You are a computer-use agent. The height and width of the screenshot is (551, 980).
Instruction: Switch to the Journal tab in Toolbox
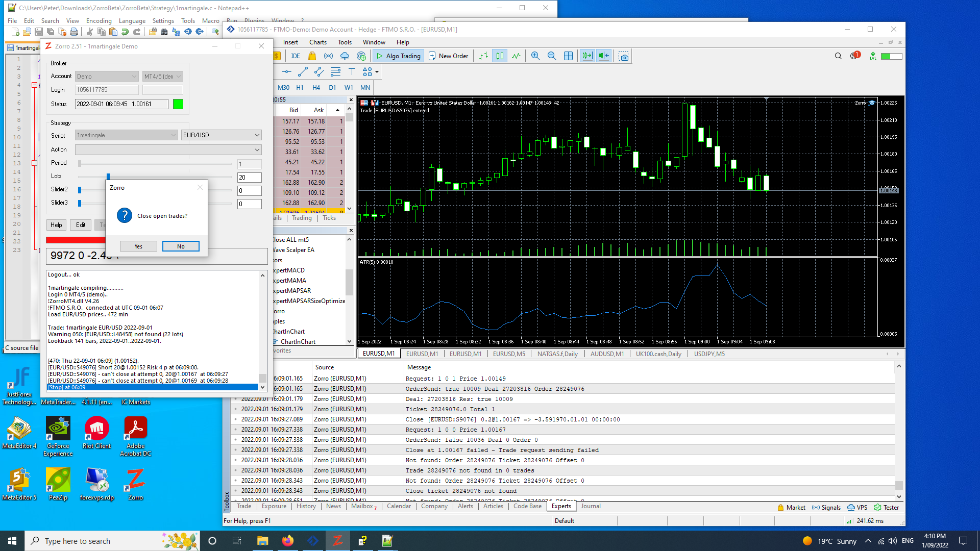point(591,506)
